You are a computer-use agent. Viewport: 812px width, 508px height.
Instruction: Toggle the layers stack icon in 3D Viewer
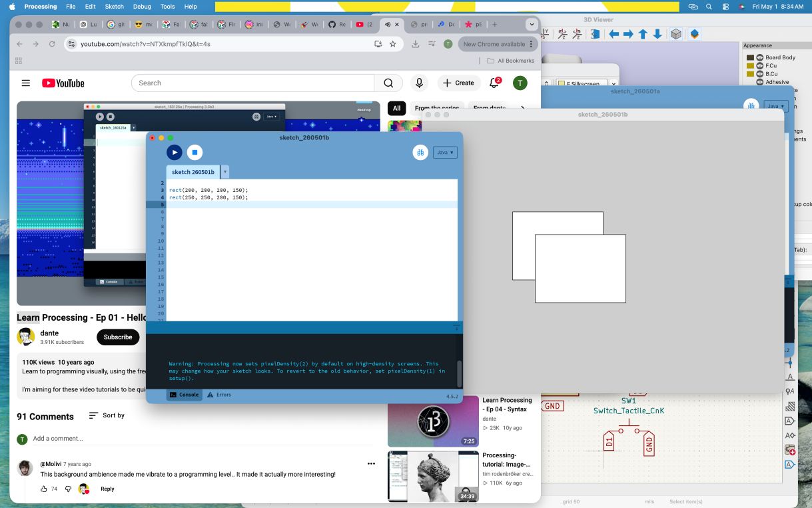click(x=694, y=34)
